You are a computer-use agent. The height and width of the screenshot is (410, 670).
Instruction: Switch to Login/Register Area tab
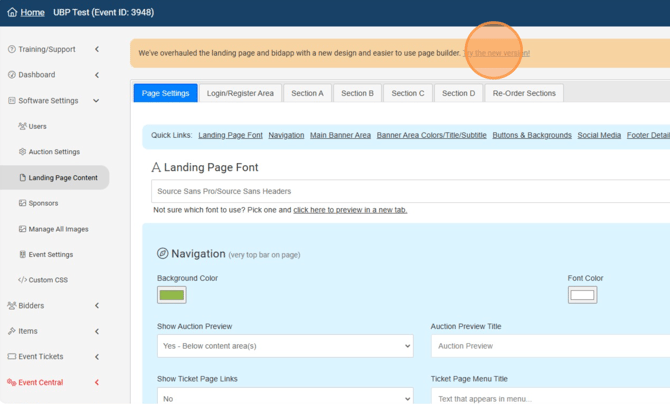point(240,93)
